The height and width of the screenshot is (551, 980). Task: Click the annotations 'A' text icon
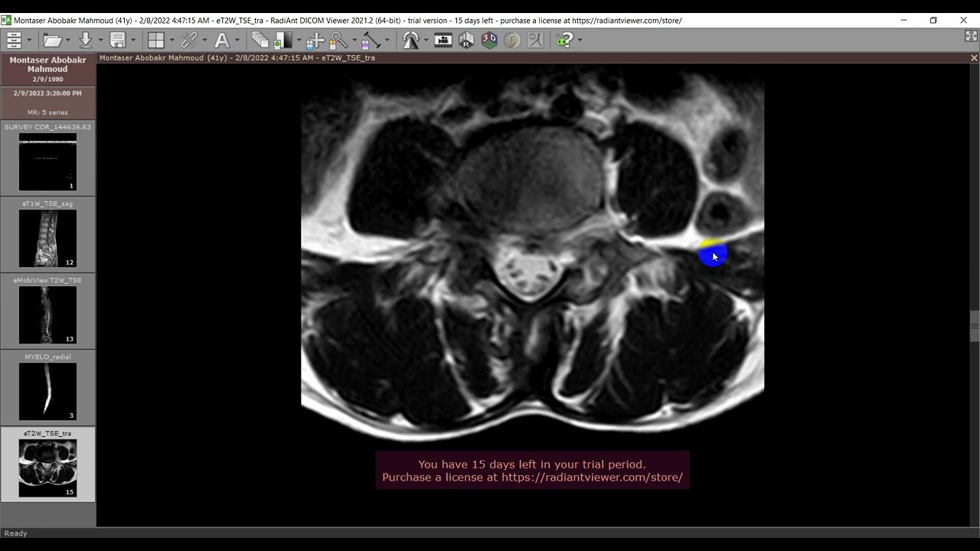(222, 40)
